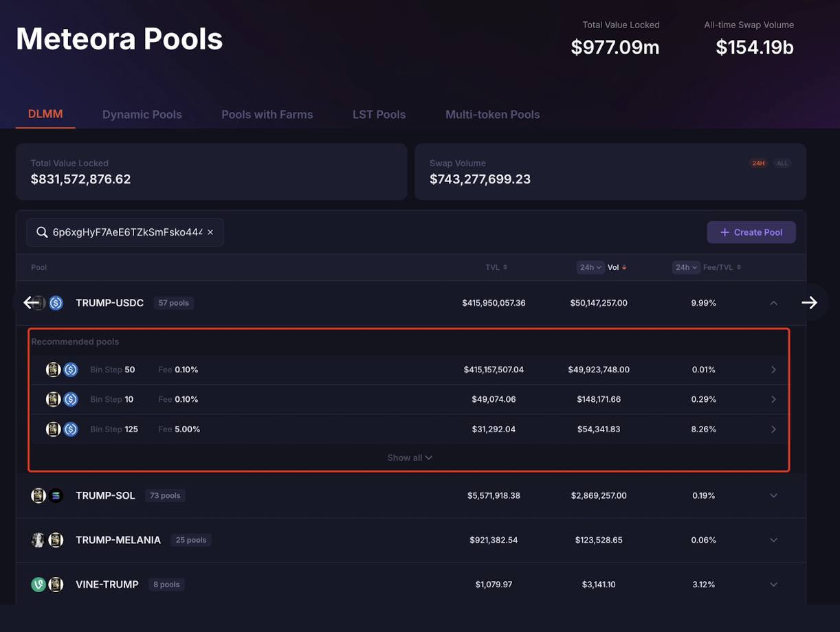The width and height of the screenshot is (840, 632).
Task: Open the LST Pools tab
Action: pos(379,115)
